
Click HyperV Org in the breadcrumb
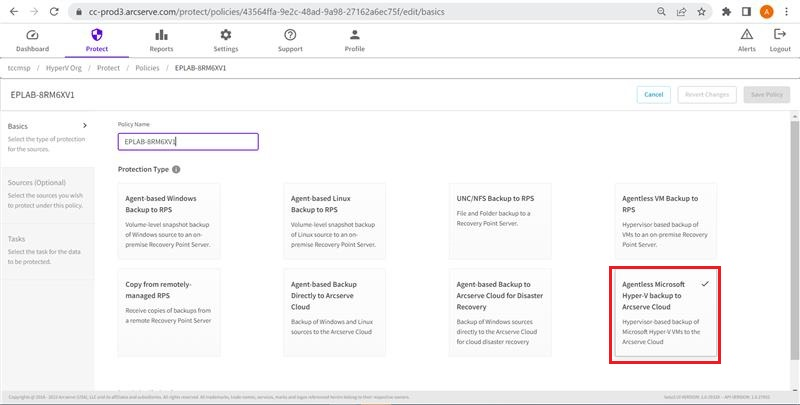(x=64, y=68)
